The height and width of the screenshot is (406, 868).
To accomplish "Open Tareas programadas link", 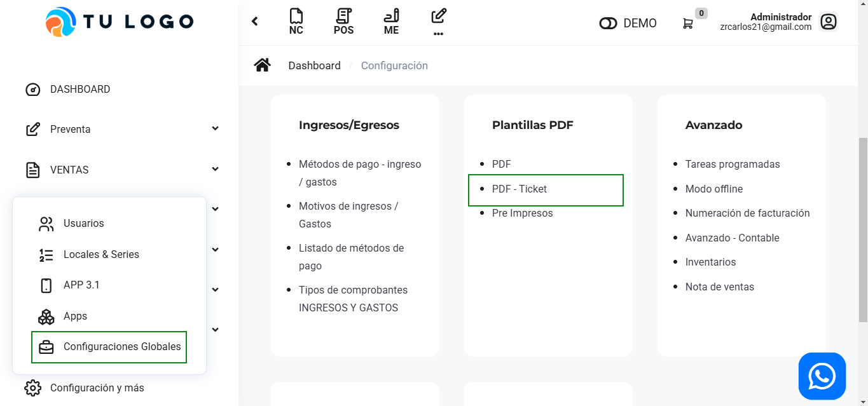I will [x=733, y=165].
